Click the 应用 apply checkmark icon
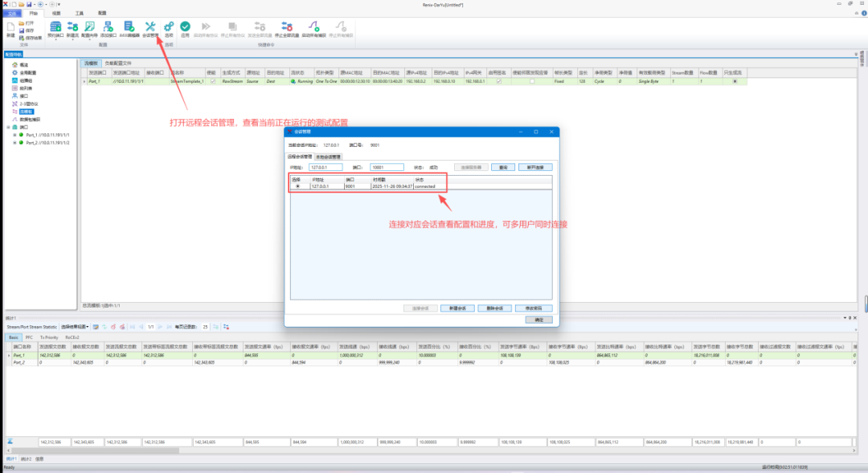 (x=185, y=27)
